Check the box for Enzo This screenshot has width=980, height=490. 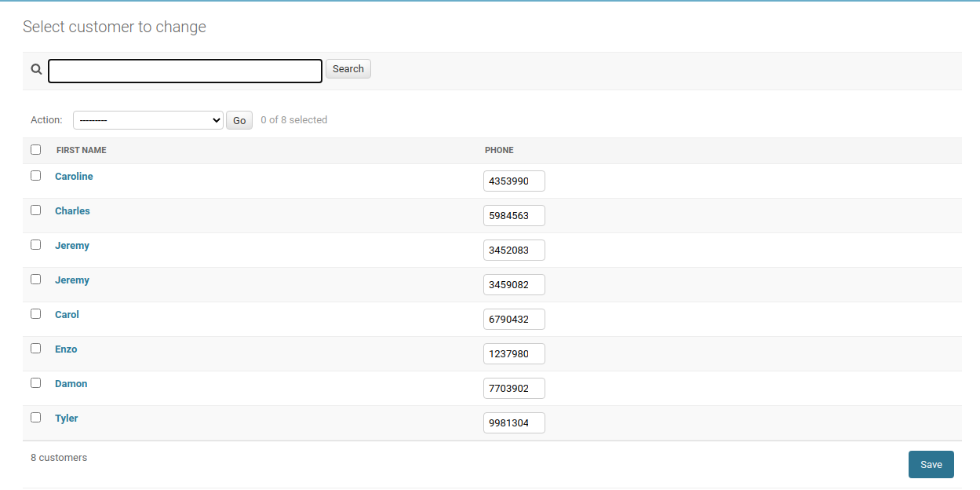click(x=36, y=349)
